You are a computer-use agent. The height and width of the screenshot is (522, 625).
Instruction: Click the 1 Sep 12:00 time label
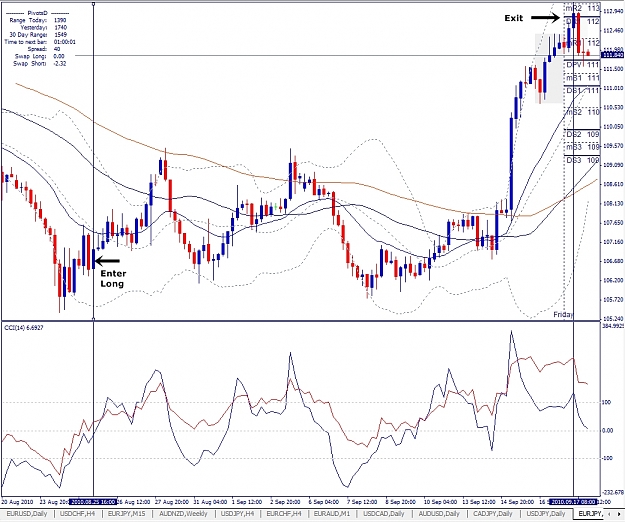(x=247, y=502)
